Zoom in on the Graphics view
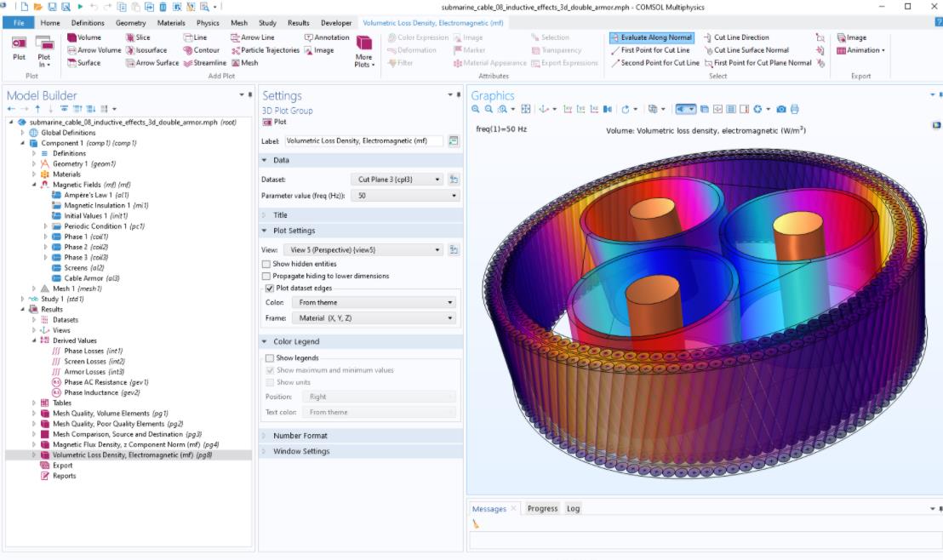This screenshot has width=943, height=560. click(x=476, y=109)
